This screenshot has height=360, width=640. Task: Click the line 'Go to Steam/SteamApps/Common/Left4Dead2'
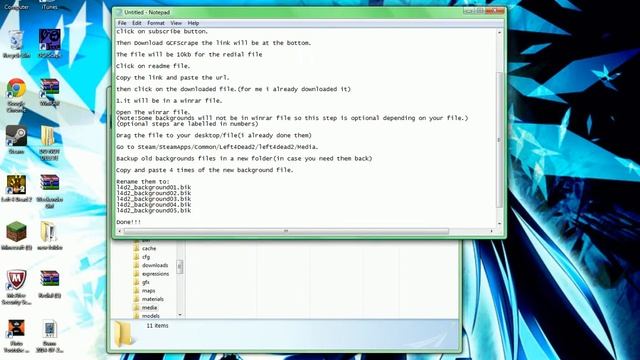coord(217,147)
